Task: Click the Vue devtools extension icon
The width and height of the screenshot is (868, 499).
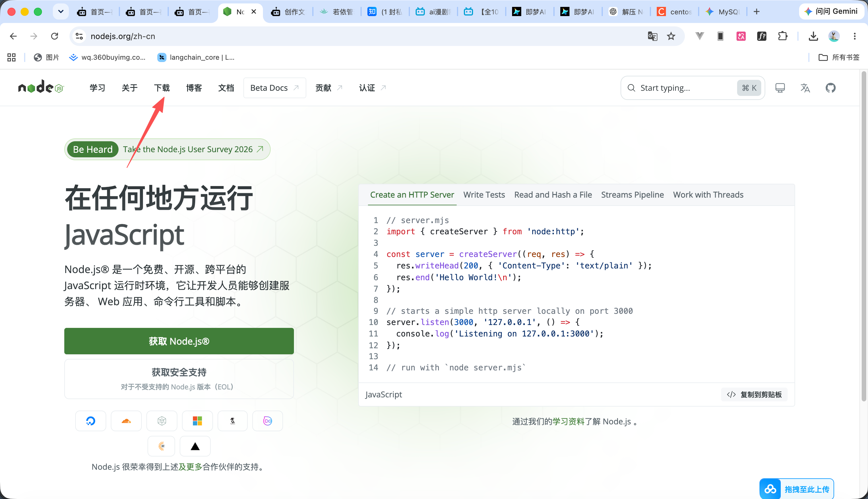Action: tap(700, 36)
